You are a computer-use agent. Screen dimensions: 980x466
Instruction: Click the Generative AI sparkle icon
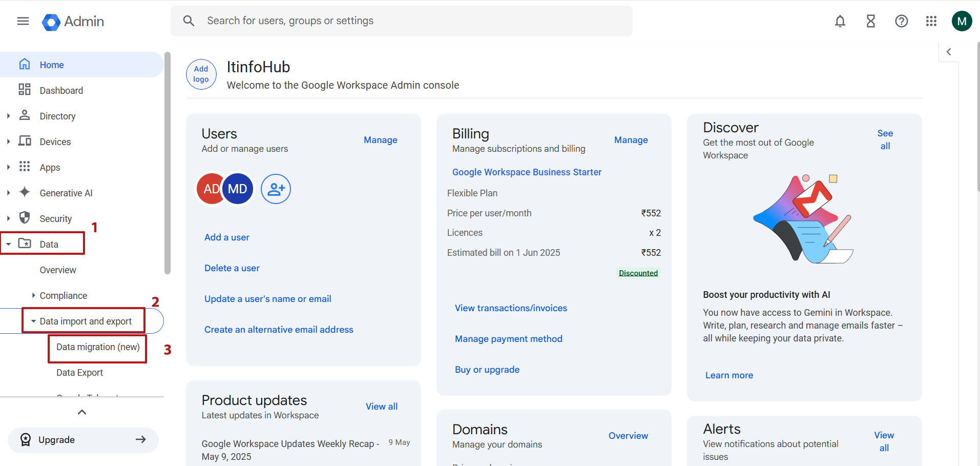(25, 192)
